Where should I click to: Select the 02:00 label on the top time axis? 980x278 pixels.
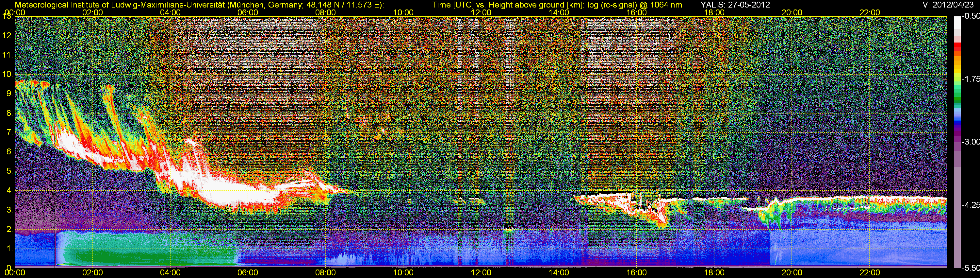click(x=92, y=12)
